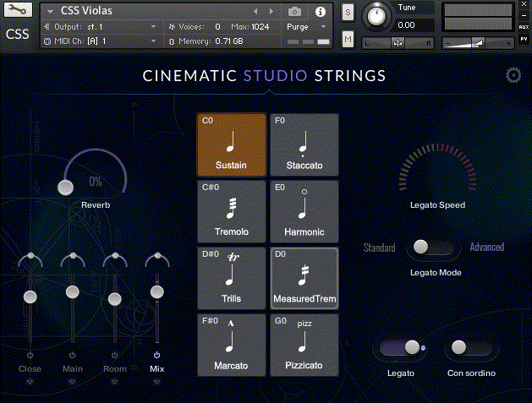Select the Staccato articulation
Viewport: 532px width, 403px height.
[304, 144]
